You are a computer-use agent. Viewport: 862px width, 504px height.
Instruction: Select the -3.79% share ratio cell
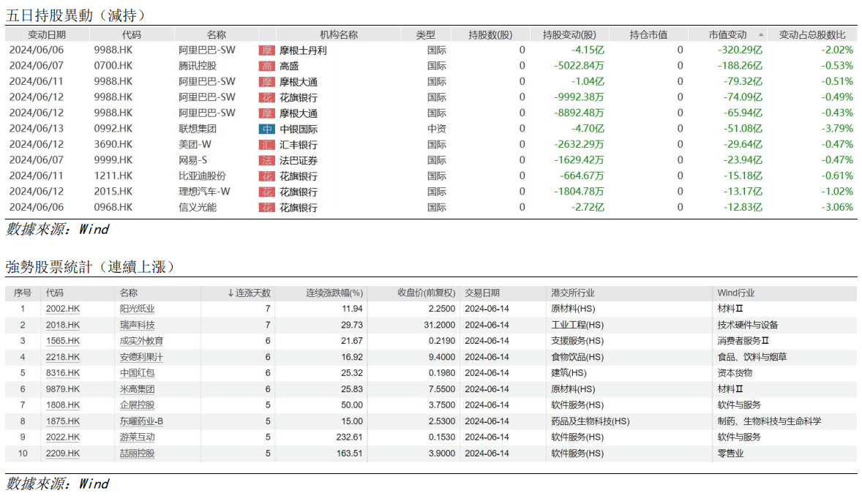pos(837,129)
